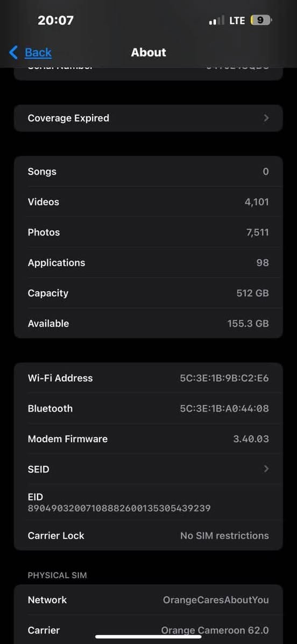Tap the Available 155.3 GB value
297x644 pixels.
(248, 324)
